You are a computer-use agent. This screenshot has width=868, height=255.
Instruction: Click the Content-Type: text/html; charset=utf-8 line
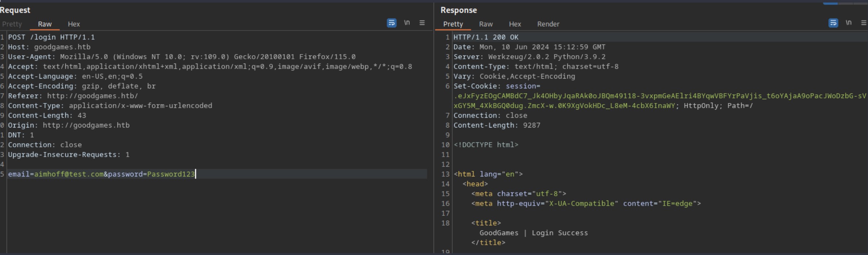pos(536,67)
